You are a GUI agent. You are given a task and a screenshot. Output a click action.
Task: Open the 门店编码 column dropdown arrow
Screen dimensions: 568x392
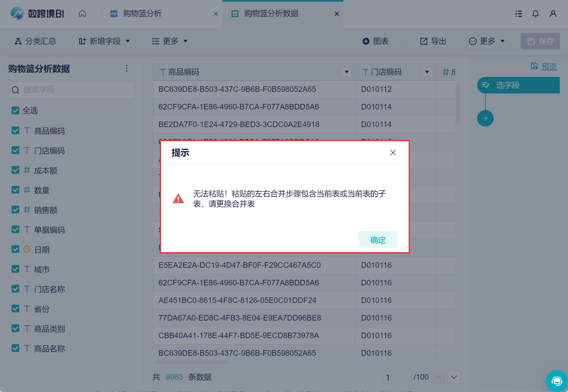tap(427, 72)
